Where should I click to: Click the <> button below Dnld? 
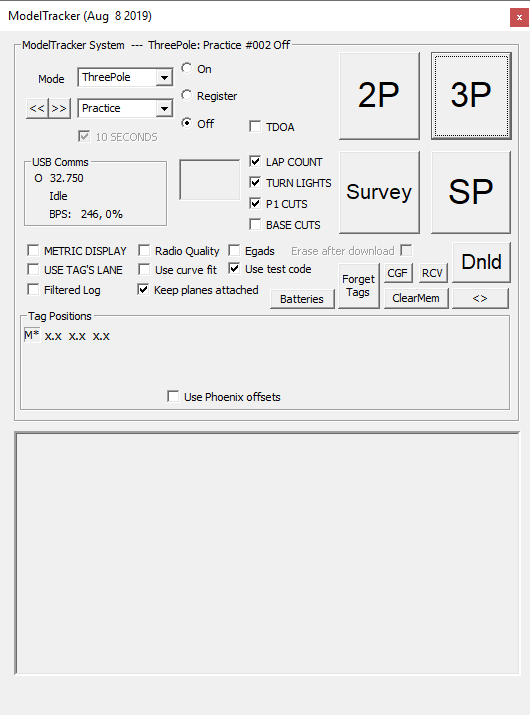[x=480, y=299]
